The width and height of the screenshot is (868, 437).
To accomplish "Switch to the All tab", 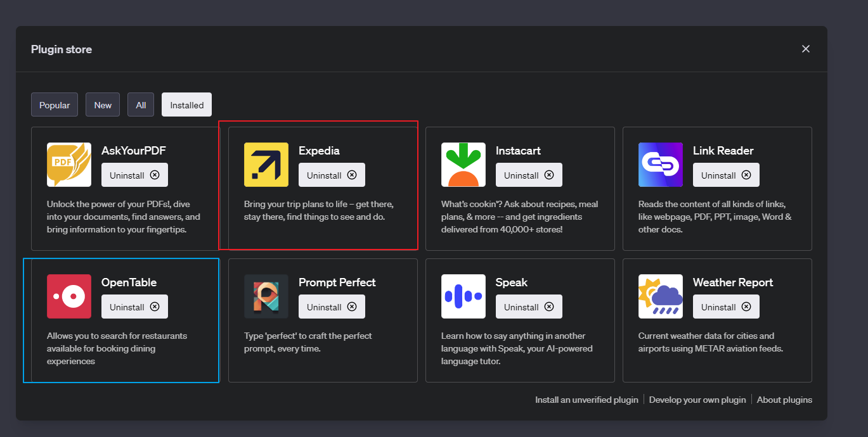I will point(141,105).
